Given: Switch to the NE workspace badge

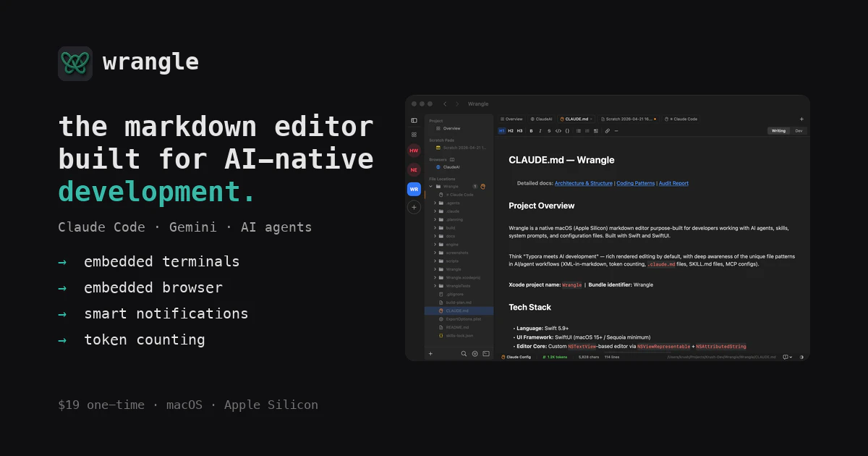Looking at the screenshot, I should [x=414, y=170].
